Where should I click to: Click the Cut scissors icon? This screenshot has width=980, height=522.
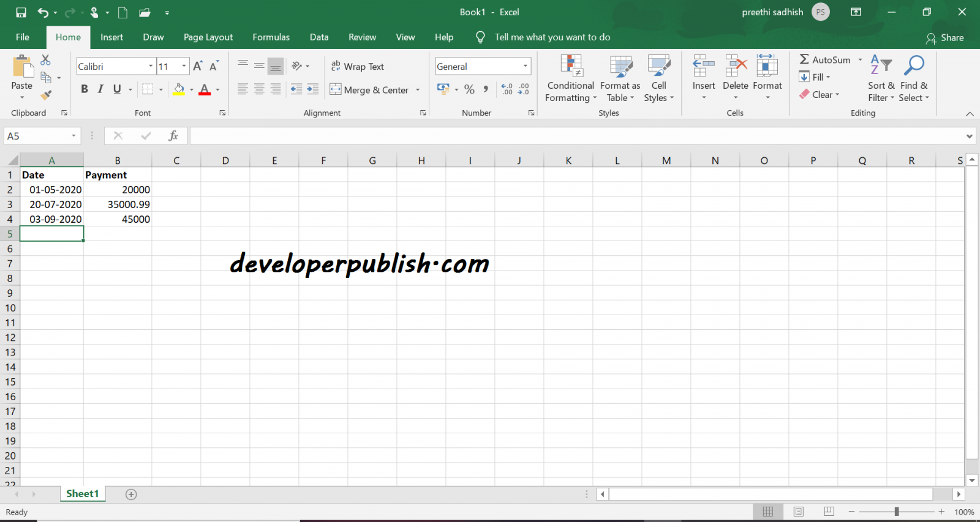[45, 60]
